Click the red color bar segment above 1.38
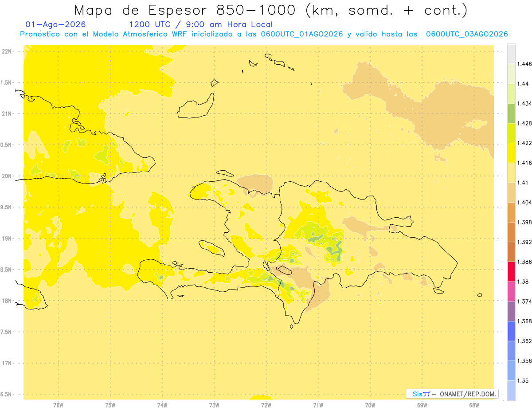 [512, 272]
